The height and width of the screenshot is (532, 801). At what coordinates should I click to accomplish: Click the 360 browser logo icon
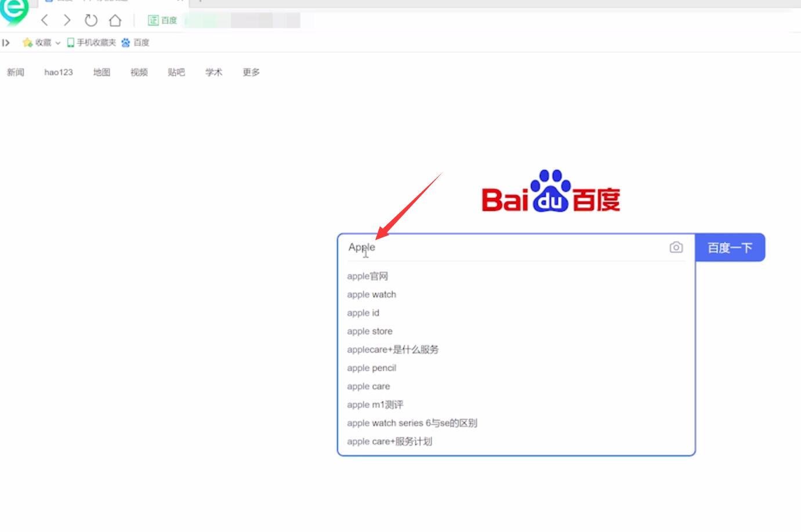(x=14, y=12)
